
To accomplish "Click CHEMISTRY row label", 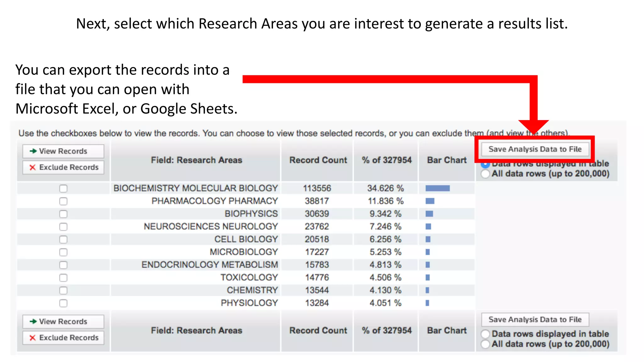I will (x=253, y=290).
